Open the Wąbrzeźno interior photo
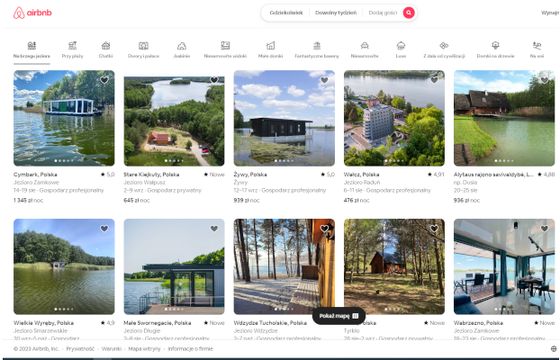Screen dimensions: 560x360 coord(504,267)
